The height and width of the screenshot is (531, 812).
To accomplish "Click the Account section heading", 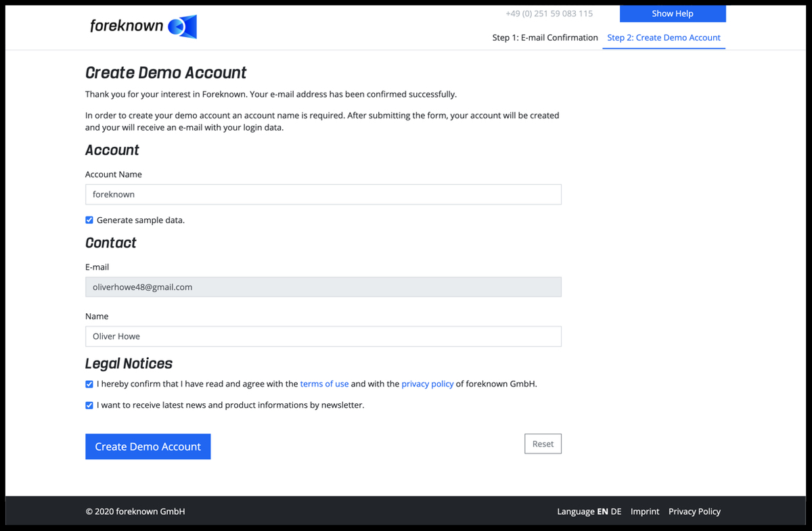I will click(x=112, y=150).
